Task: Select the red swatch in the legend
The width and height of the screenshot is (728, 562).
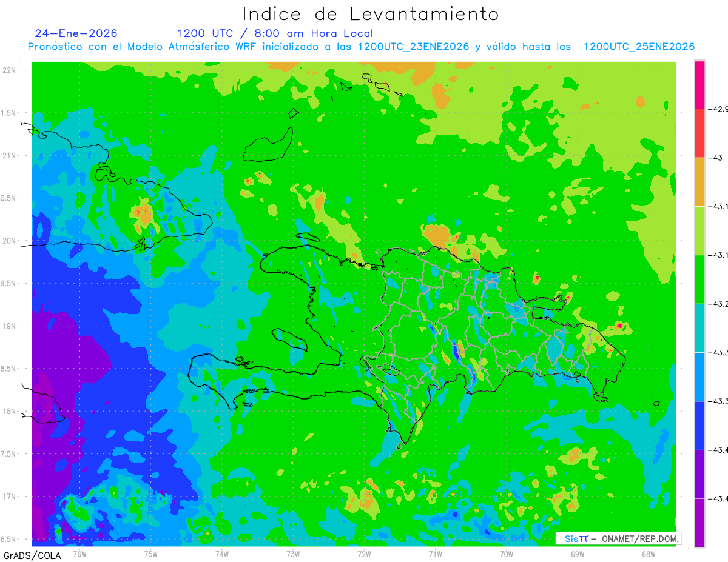Action: pyautogui.click(x=699, y=133)
